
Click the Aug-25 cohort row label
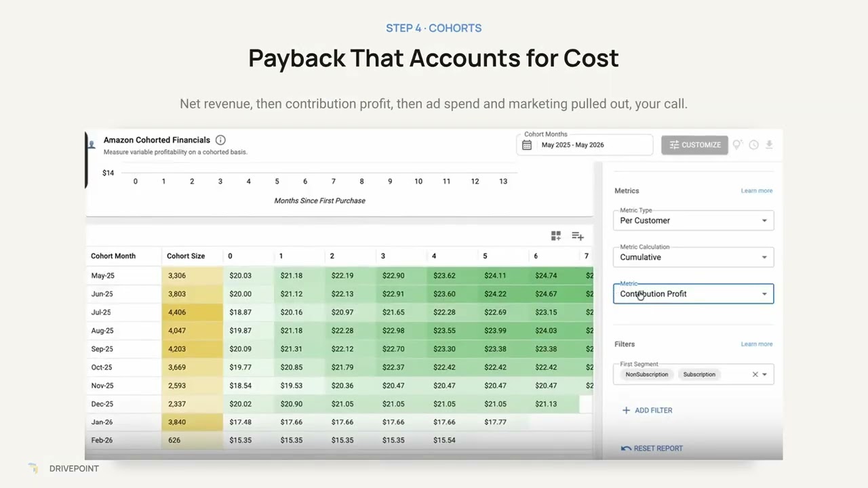click(x=102, y=330)
